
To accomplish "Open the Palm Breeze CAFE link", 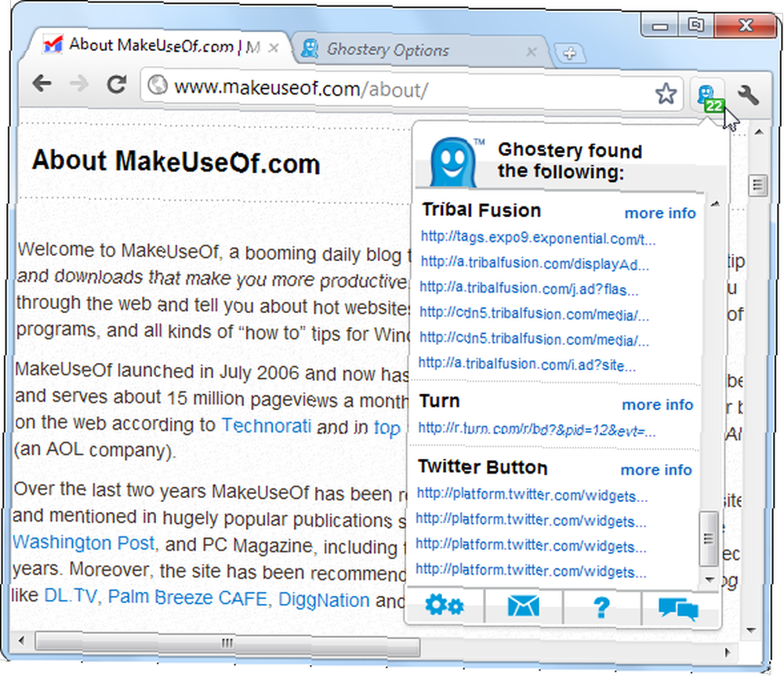I will [188, 598].
